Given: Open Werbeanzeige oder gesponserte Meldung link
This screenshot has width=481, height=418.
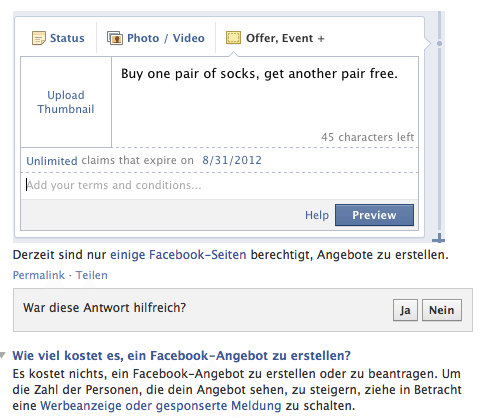Looking at the screenshot, I should tap(161, 406).
